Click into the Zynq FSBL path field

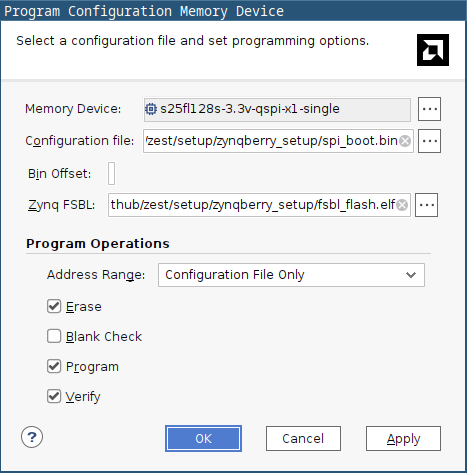(253, 205)
